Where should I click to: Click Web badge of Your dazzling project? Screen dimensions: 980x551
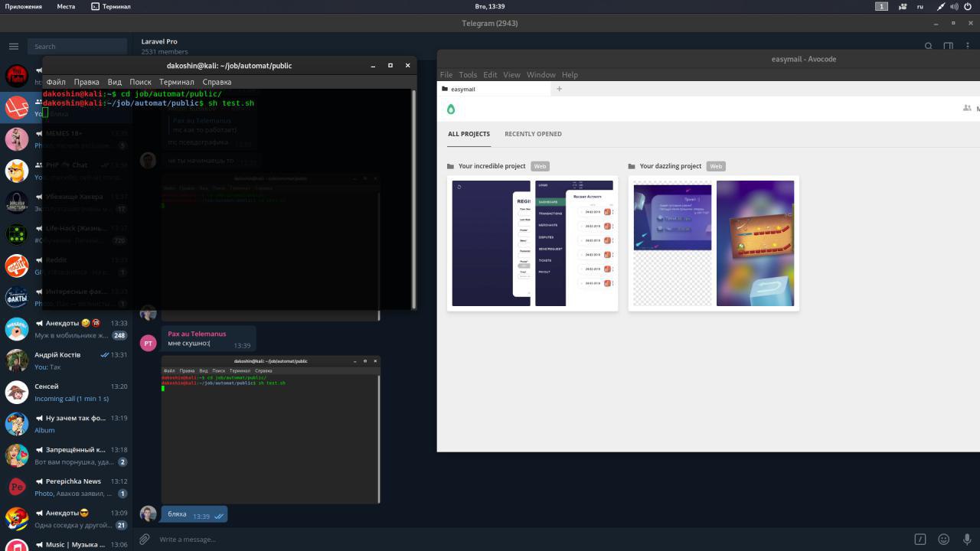[716, 166]
